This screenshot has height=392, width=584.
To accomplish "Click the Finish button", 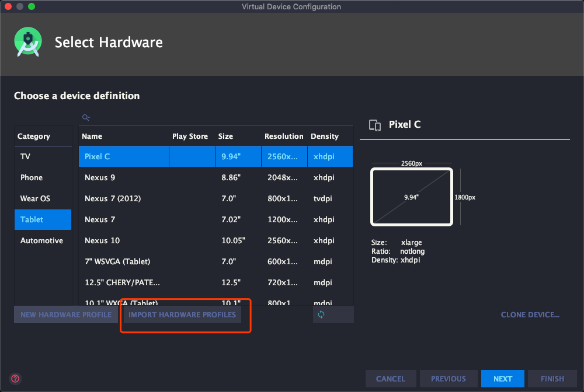I will (x=552, y=379).
